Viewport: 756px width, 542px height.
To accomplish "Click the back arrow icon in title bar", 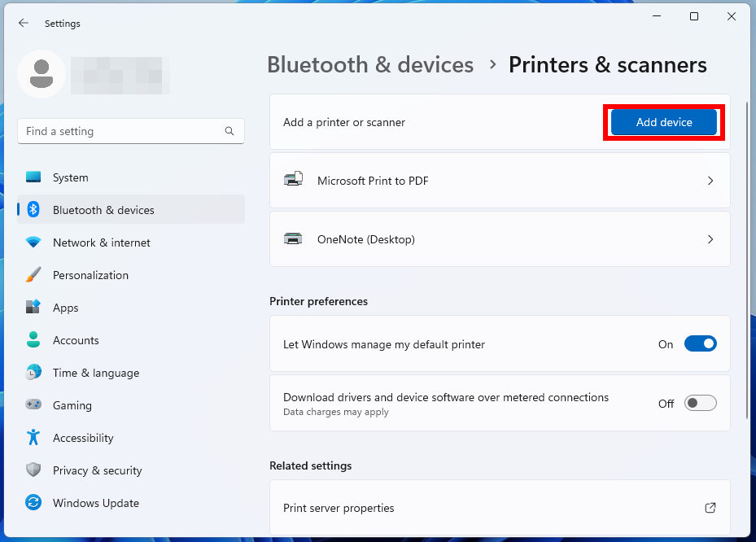I will (x=23, y=23).
